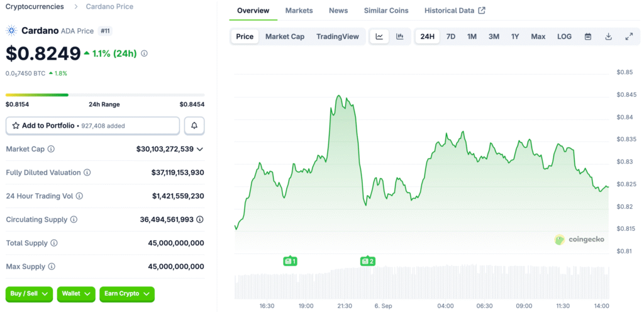Show 24 Hour Trading Vol info tooltip
This screenshot has width=644, height=312.
pyautogui.click(x=79, y=196)
